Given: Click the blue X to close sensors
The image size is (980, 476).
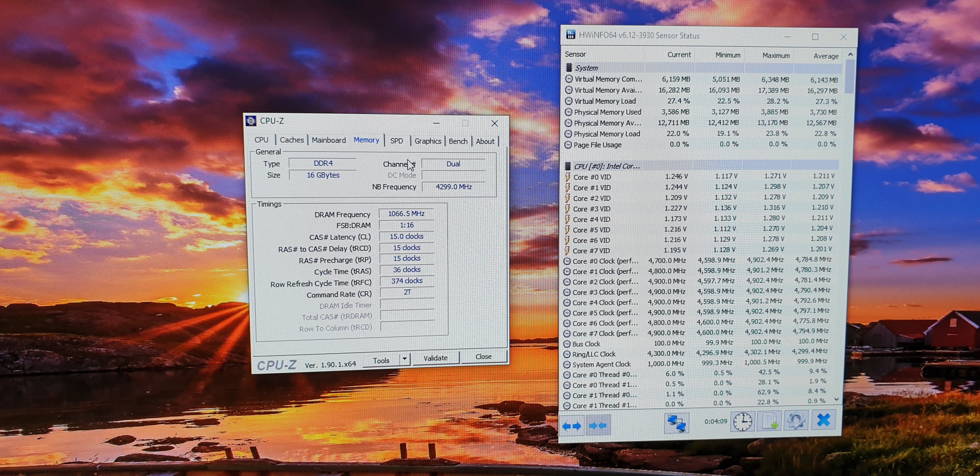Looking at the screenshot, I should 823,420.
